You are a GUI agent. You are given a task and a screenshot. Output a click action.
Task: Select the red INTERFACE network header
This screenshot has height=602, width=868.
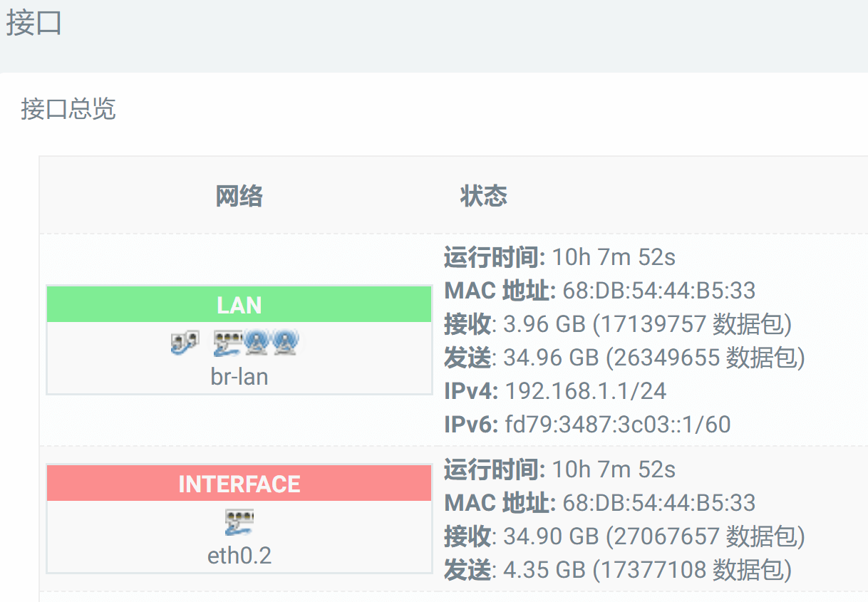(x=239, y=484)
